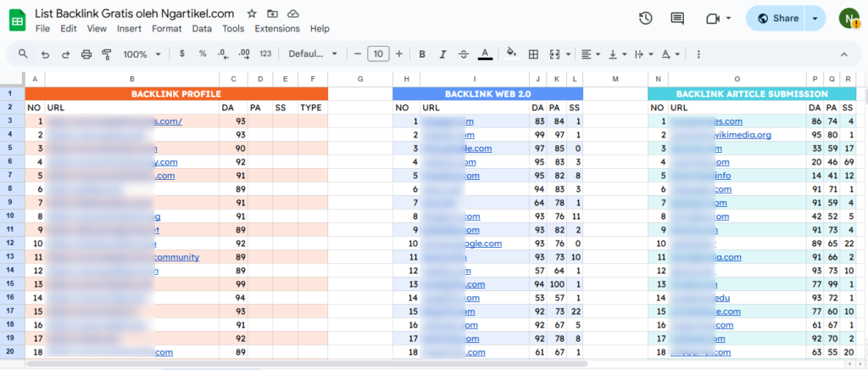This screenshot has height=370, width=868.
Task: Select BACKLINK ARTICLE SUBMISSION header cell
Action: click(x=753, y=93)
